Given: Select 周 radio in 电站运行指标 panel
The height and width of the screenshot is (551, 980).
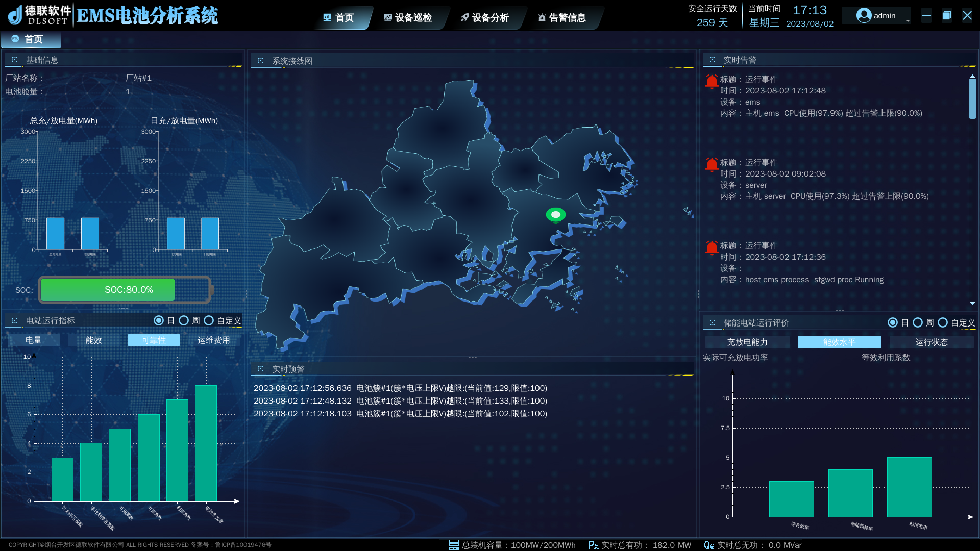Looking at the screenshot, I should [x=184, y=320].
